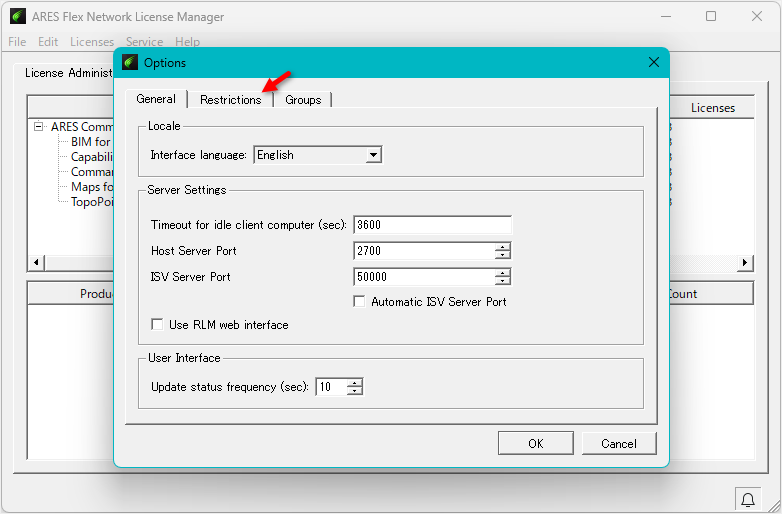The width and height of the screenshot is (782, 514).
Task: Check Use RLM web interface
Action: 157,325
